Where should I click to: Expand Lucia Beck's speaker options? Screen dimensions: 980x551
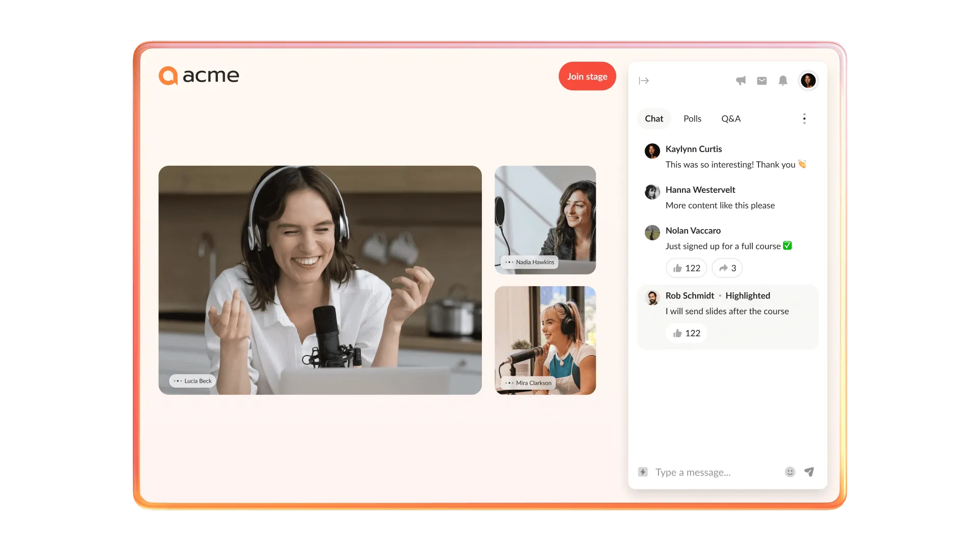(x=178, y=381)
